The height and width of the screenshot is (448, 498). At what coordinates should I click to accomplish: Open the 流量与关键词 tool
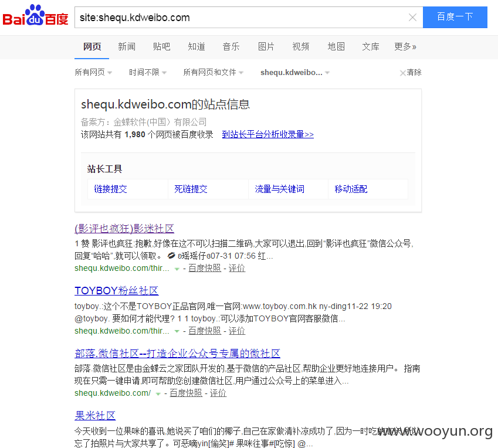tap(279, 189)
